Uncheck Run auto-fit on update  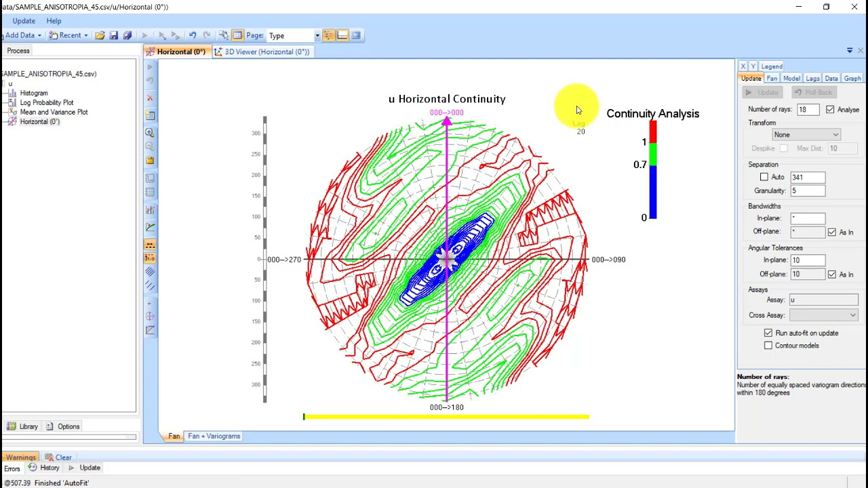point(768,333)
